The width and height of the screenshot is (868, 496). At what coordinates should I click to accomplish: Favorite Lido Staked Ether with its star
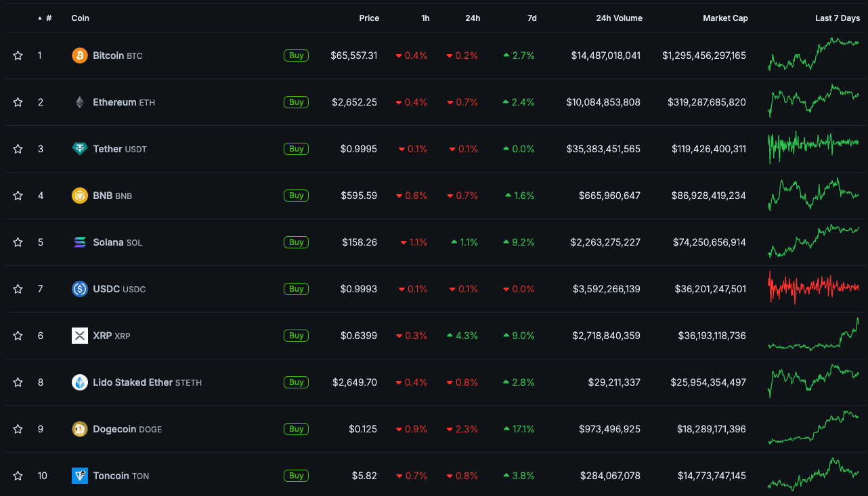[18, 382]
